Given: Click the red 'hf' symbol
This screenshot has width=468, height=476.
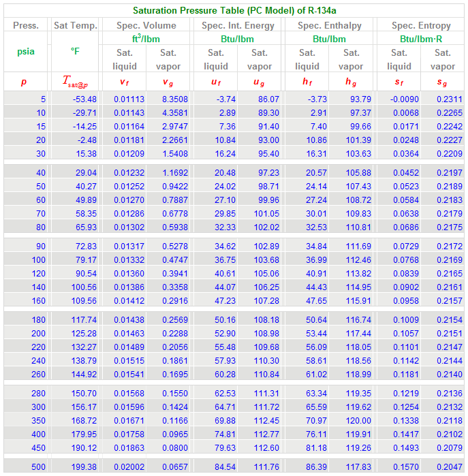Looking at the screenshot, I should [x=307, y=81].
